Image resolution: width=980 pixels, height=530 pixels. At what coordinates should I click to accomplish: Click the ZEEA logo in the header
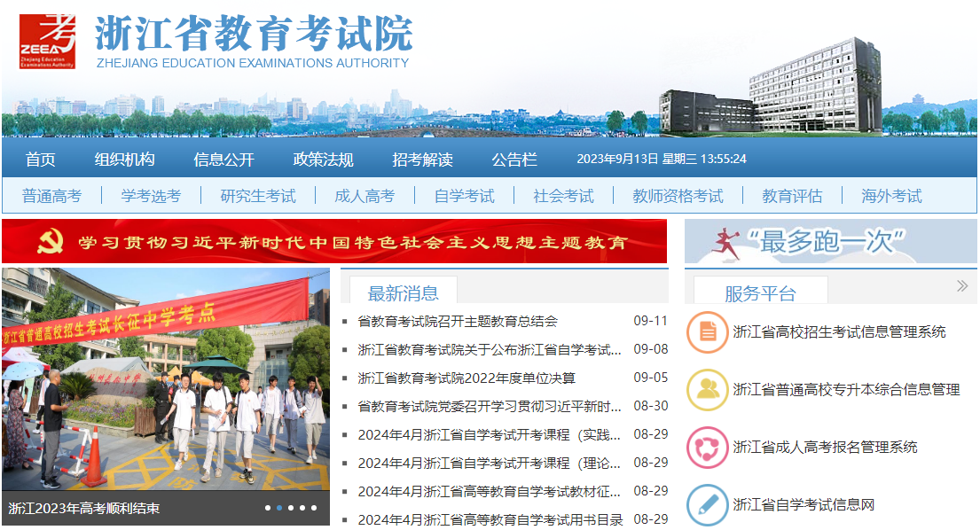[x=48, y=41]
